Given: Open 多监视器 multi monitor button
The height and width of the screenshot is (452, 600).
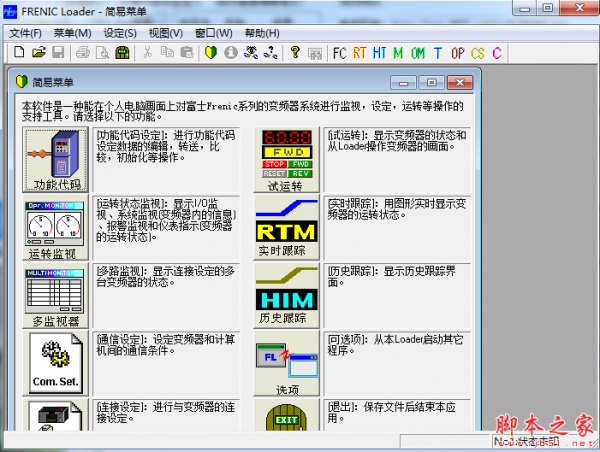Looking at the screenshot, I should (55, 295).
